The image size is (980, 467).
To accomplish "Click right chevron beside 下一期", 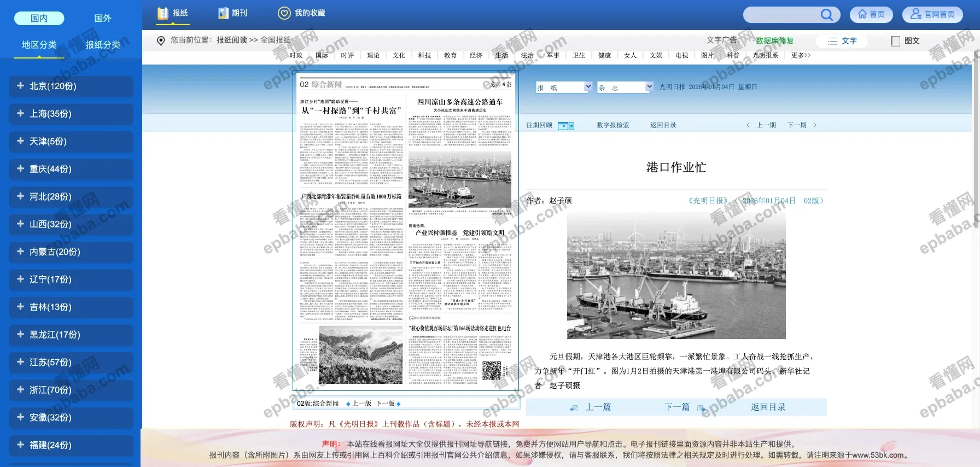I will point(815,125).
